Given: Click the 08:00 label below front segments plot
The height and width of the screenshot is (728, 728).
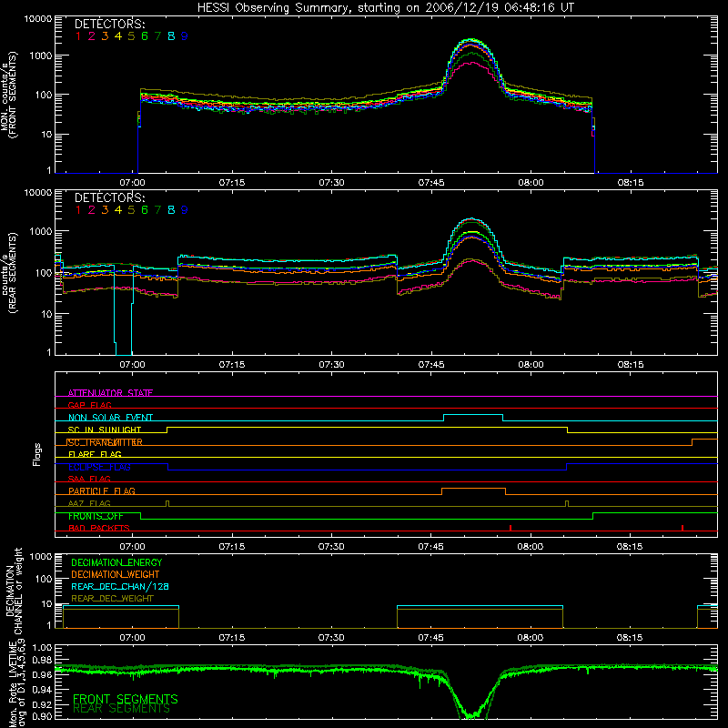Looking at the screenshot, I should [x=531, y=183].
